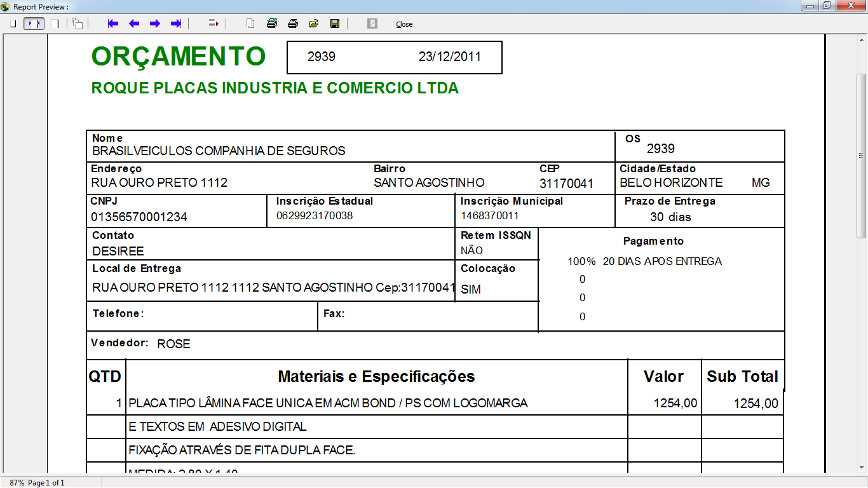Click Inscrição Estadual value 0629923170038
Image resolution: width=868 pixels, height=488 pixels.
pyautogui.click(x=315, y=215)
